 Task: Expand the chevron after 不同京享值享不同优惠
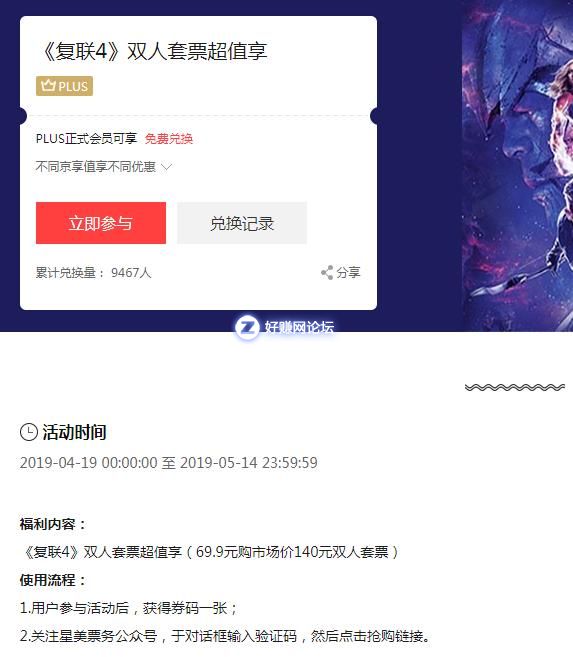pyautogui.click(x=166, y=167)
